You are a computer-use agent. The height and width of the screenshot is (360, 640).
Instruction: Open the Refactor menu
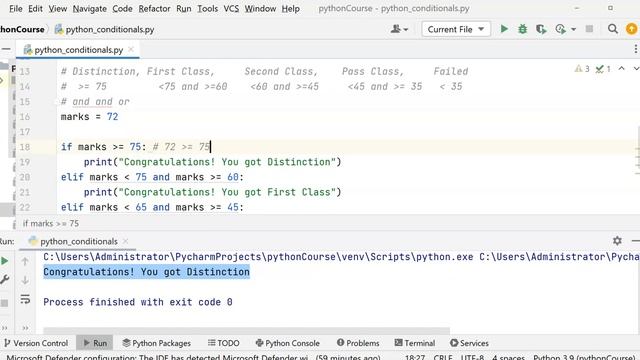154,9
